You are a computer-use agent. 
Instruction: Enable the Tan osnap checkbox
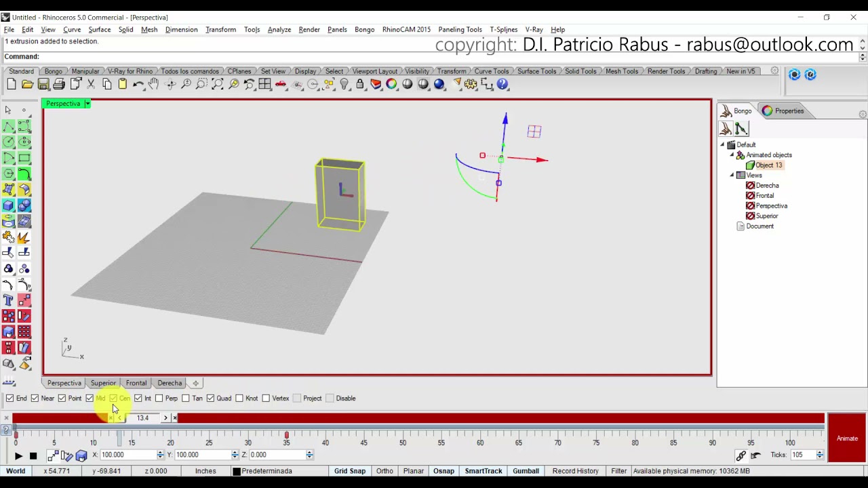coord(185,399)
